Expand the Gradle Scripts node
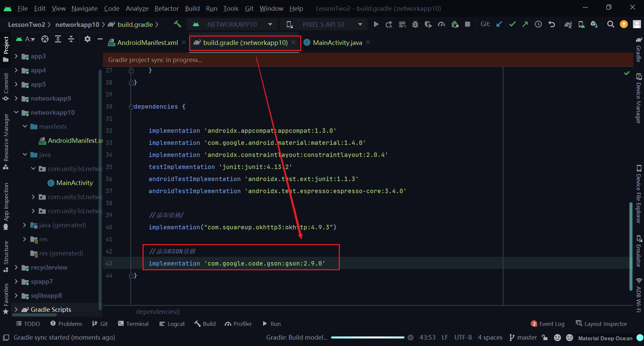This screenshot has width=644, height=346. click(16, 309)
